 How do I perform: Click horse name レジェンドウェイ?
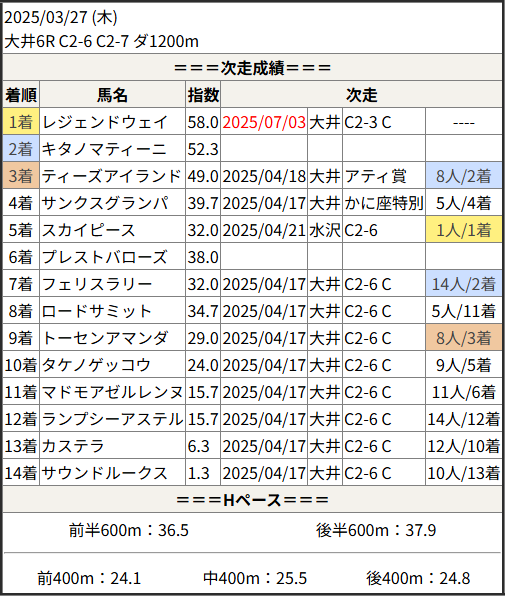pyautogui.click(x=105, y=122)
